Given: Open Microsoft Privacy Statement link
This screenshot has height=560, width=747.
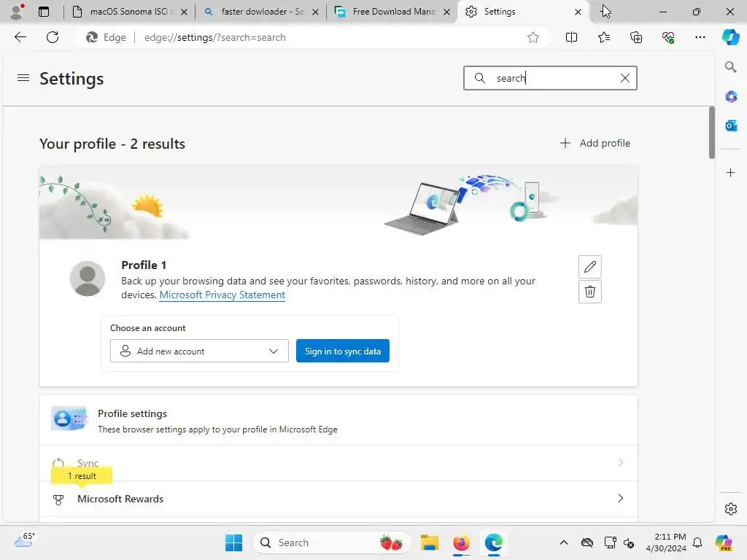Looking at the screenshot, I should point(222,295).
